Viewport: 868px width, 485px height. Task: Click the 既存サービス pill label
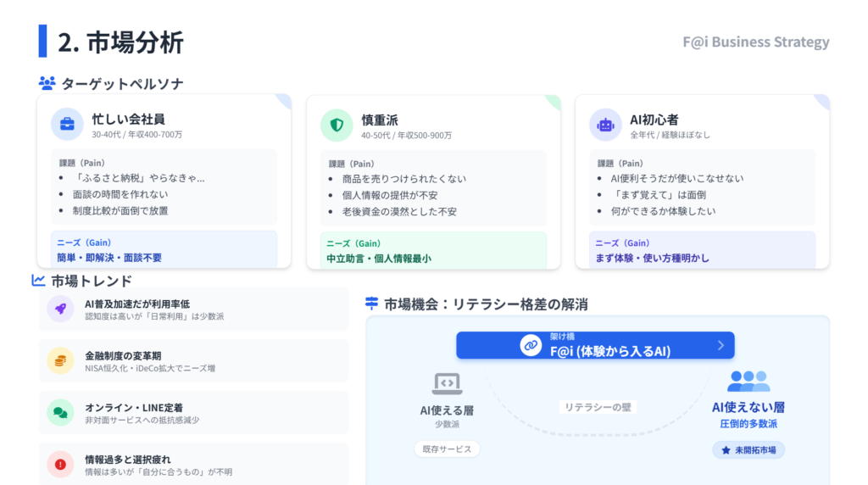pos(447,449)
